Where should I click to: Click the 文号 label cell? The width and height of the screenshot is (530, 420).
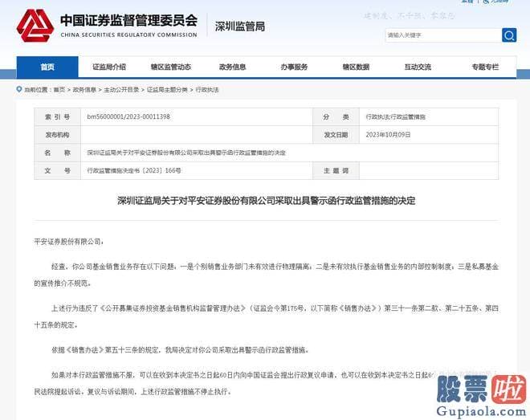(x=58, y=170)
